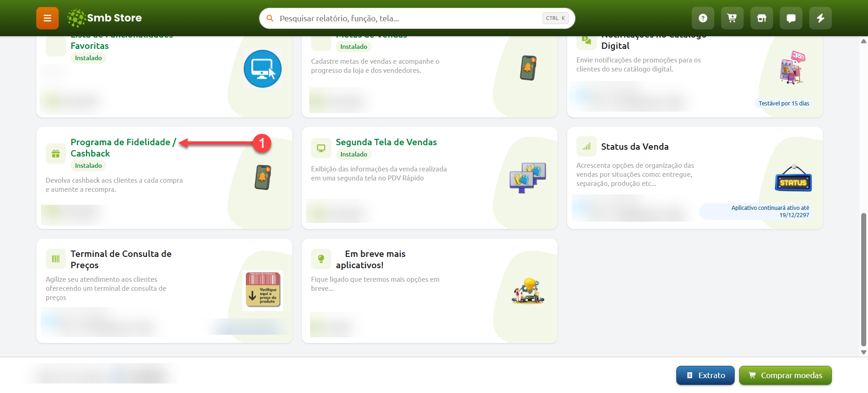Click the signal bars icon of Status da Venda
Viewport: 868px width, 393px height.
[x=586, y=147]
